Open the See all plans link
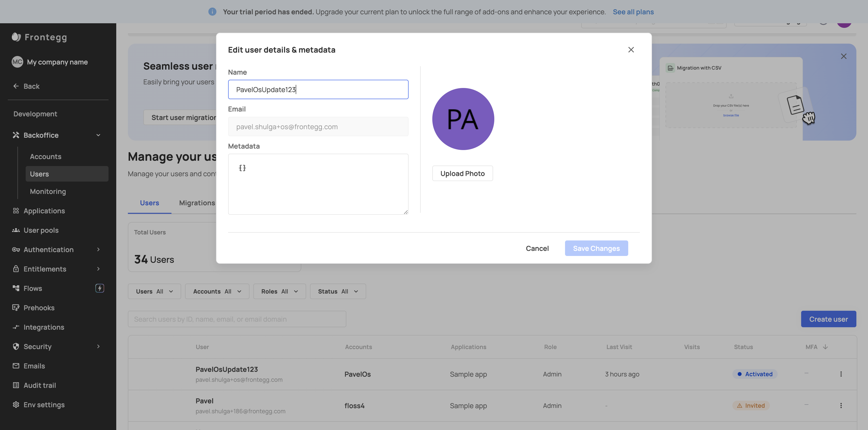Viewport: 868px width, 430px height. [633, 11]
